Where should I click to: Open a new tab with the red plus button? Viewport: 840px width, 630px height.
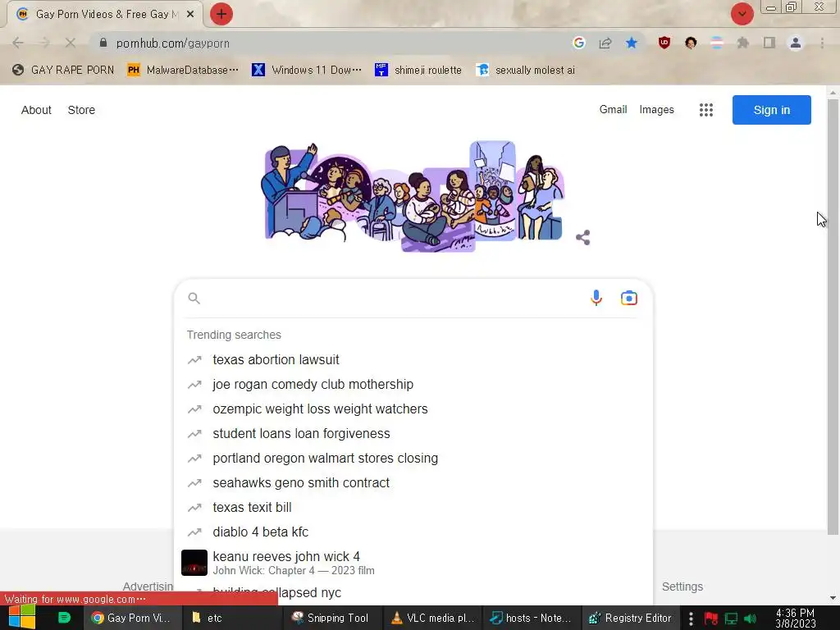tap(221, 14)
